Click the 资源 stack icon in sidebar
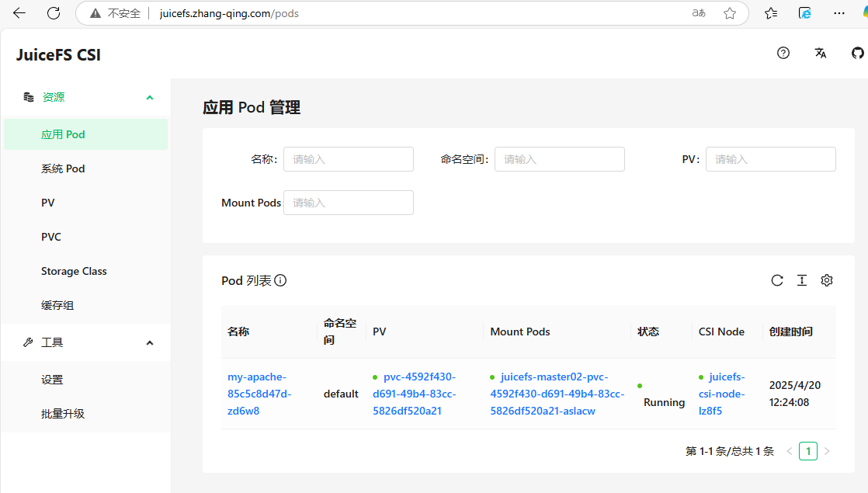The image size is (868, 493). [x=29, y=97]
